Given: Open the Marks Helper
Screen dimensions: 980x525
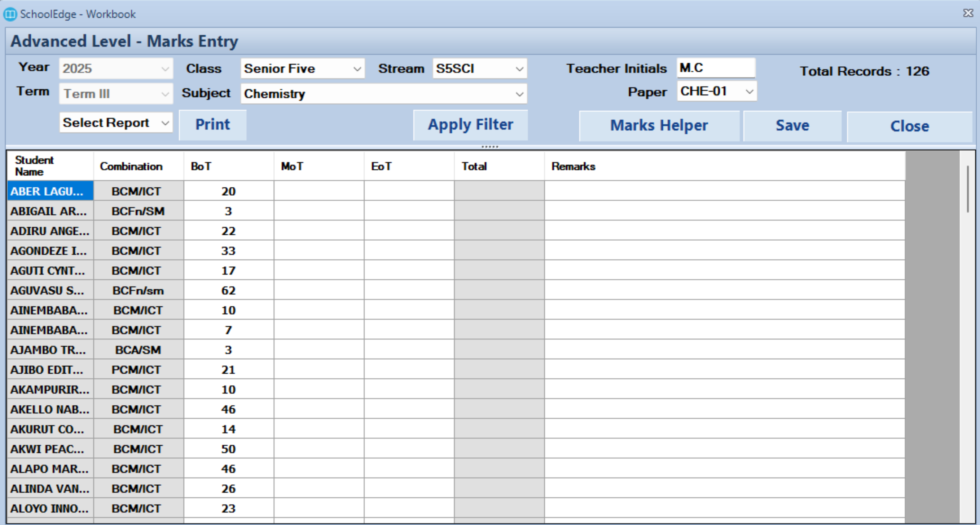Looking at the screenshot, I should pyautogui.click(x=659, y=126).
